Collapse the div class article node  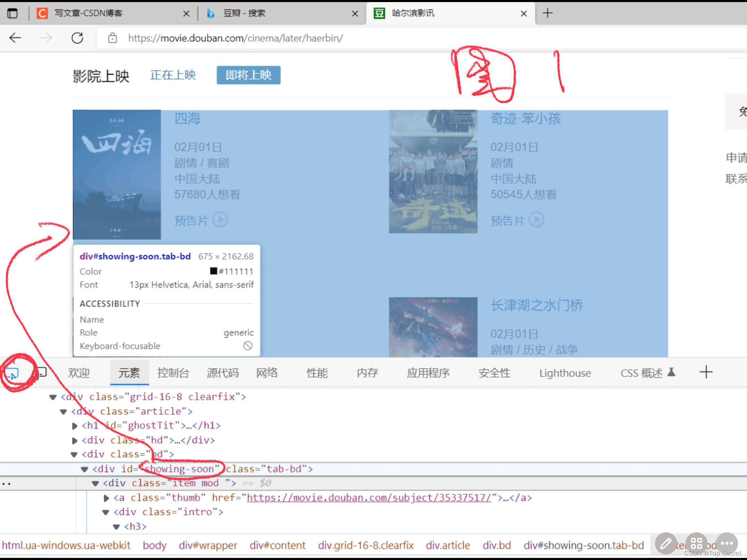pos(63,412)
